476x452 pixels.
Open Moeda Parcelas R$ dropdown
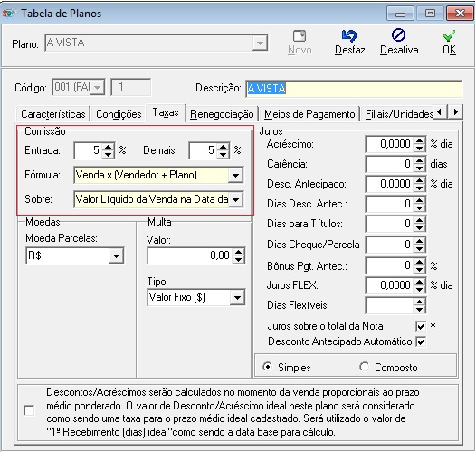click(x=116, y=255)
